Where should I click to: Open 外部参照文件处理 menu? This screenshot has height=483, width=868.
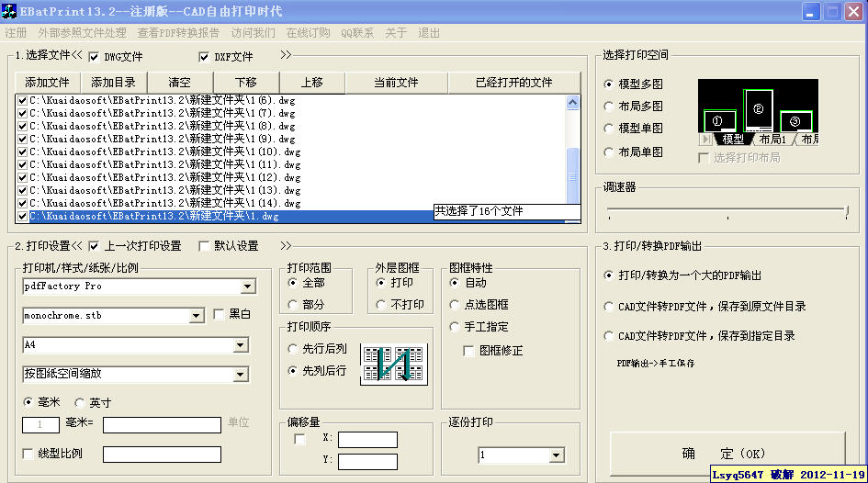tap(82, 33)
